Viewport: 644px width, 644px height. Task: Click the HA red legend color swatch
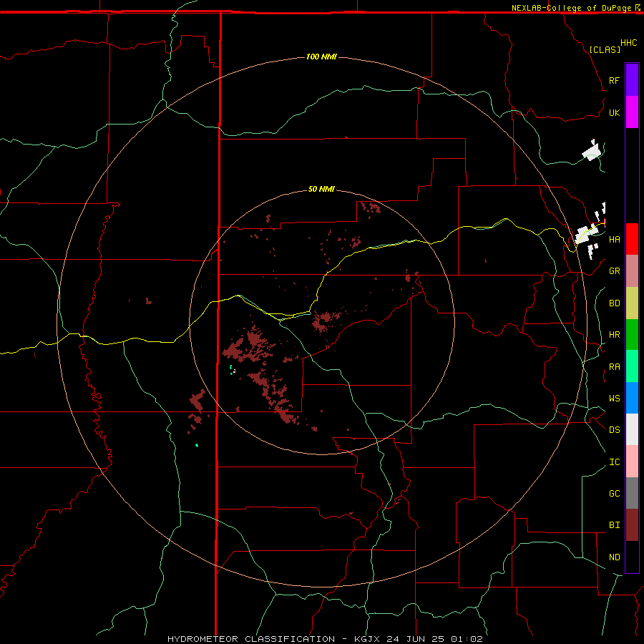(x=632, y=239)
